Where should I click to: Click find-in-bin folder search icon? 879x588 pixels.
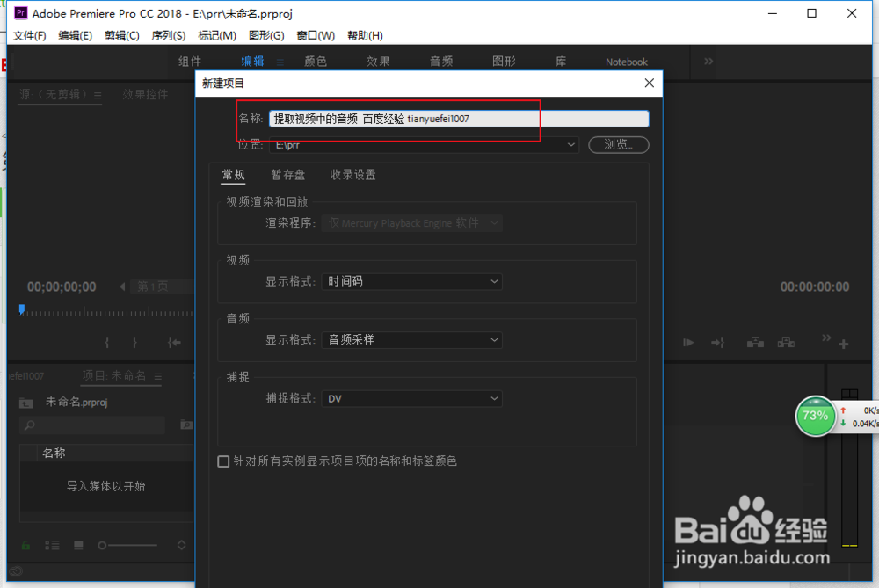[186, 425]
